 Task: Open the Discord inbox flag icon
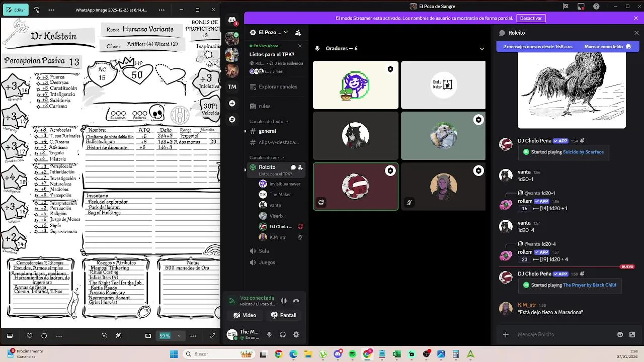click(566, 6)
